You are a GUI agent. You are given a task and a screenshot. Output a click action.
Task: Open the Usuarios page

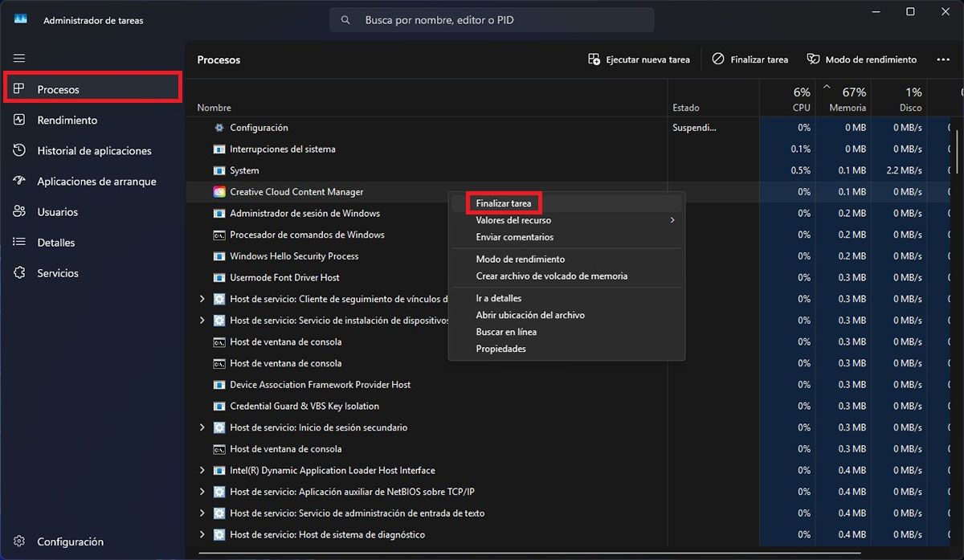(x=57, y=211)
